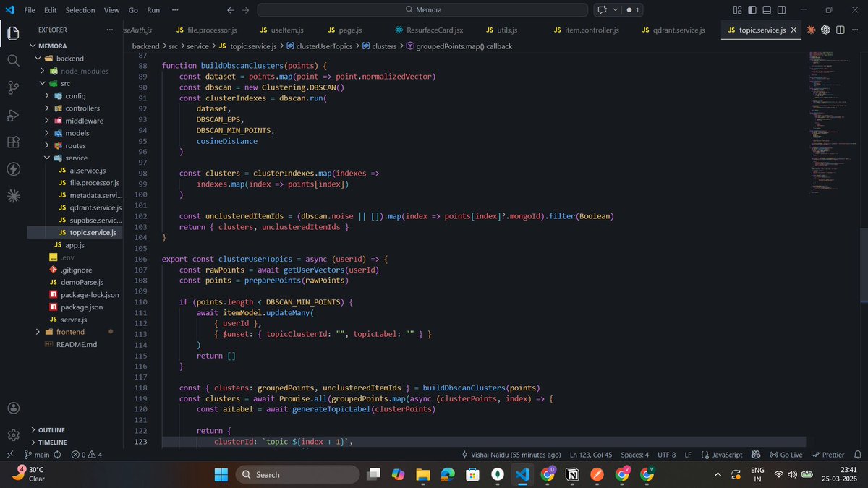Viewport: 868px width, 488px height.
Task: Open the Extensions view
Action: coord(13,142)
